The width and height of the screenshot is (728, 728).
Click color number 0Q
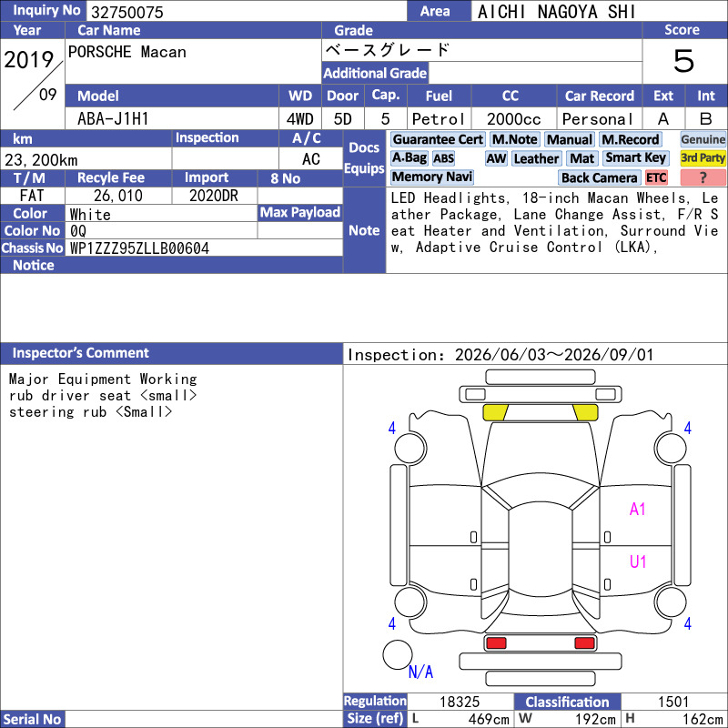pyautogui.click(x=78, y=231)
